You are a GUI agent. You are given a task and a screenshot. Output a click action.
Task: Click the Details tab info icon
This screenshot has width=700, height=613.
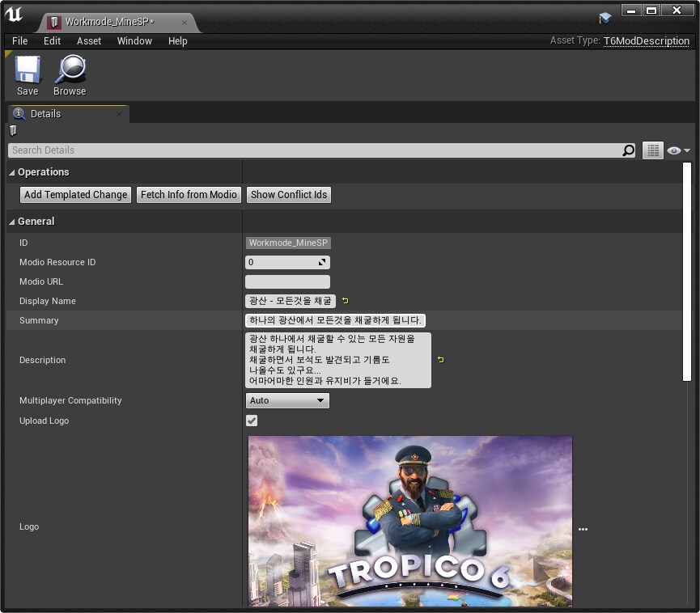[x=19, y=113]
